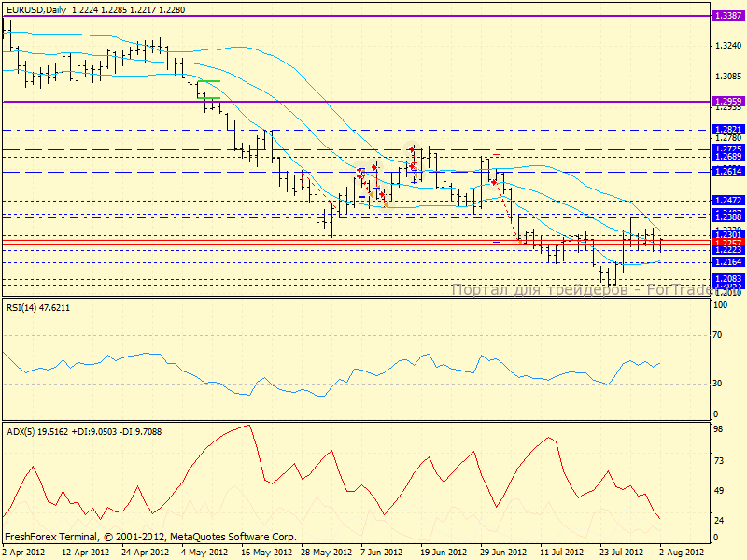Select the 1.2164 price level tag

(x=726, y=262)
